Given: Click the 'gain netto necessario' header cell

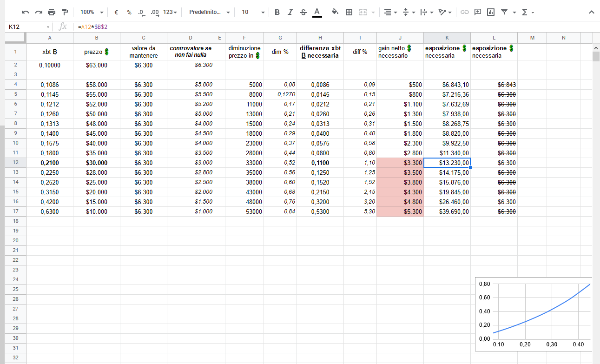Looking at the screenshot, I should (x=400, y=52).
